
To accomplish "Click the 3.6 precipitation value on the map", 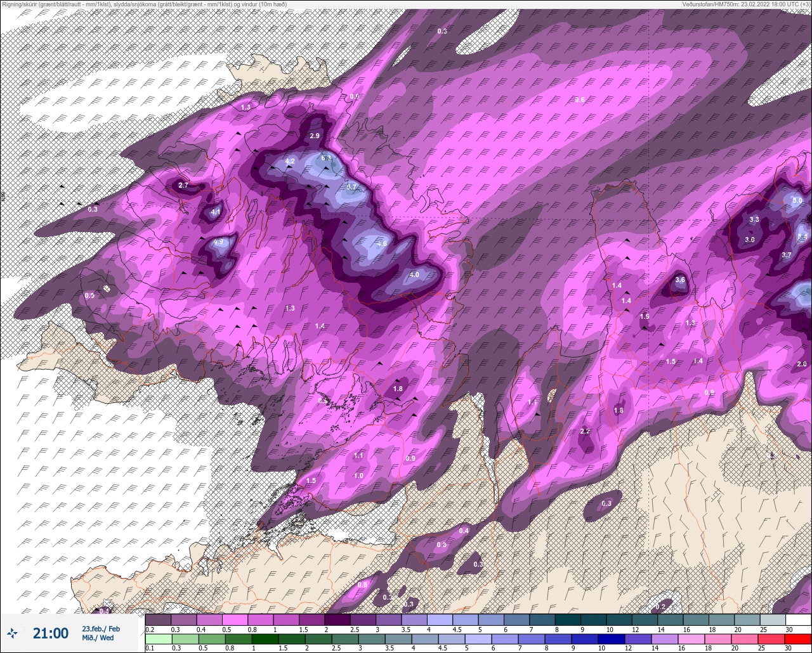I will [x=681, y=280].
